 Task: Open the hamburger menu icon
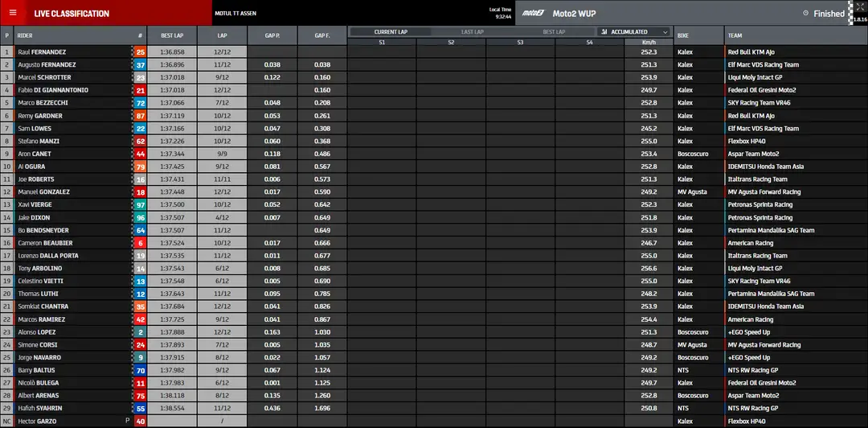coord(13,13)
